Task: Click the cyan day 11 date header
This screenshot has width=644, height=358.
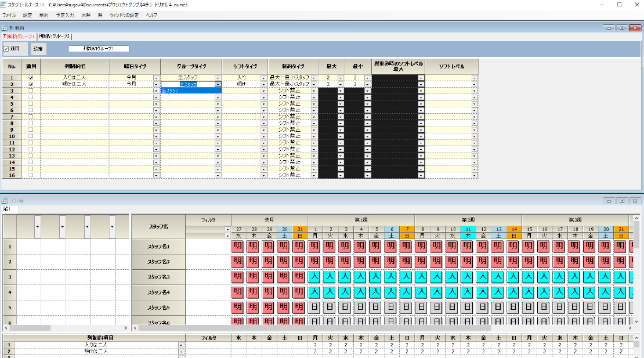Action: [x=468, y=230]
